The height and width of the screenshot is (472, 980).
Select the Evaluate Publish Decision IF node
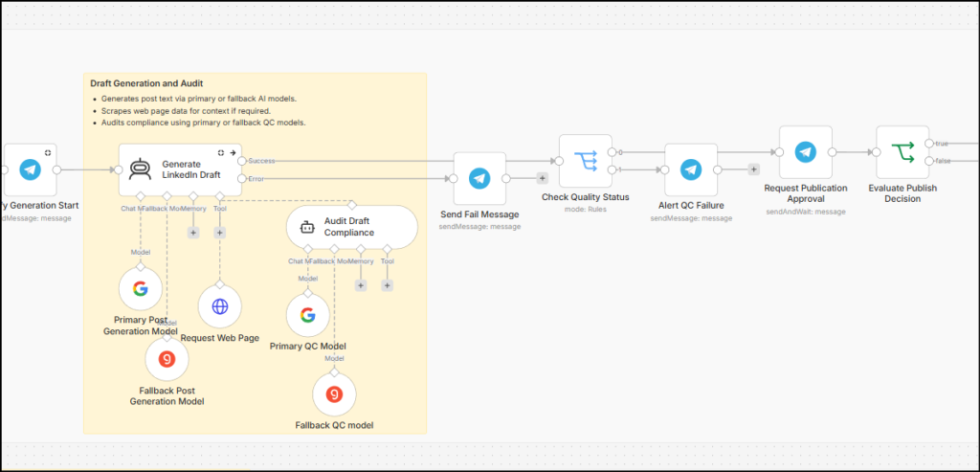coord(902,152)
